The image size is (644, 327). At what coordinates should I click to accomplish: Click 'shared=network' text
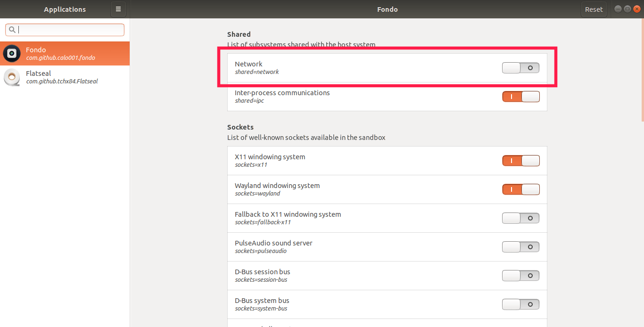(257, 72)
